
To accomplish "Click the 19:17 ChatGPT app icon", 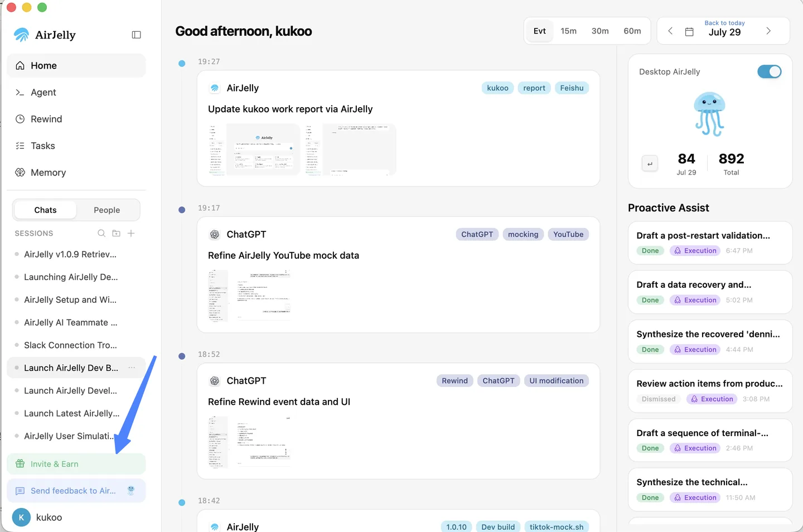I will (215, 234).
